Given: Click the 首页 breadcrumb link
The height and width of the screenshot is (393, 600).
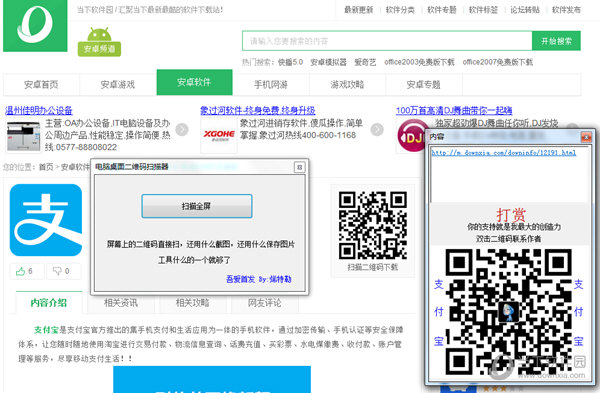Looking at the screenshot, I should point(46,167).
